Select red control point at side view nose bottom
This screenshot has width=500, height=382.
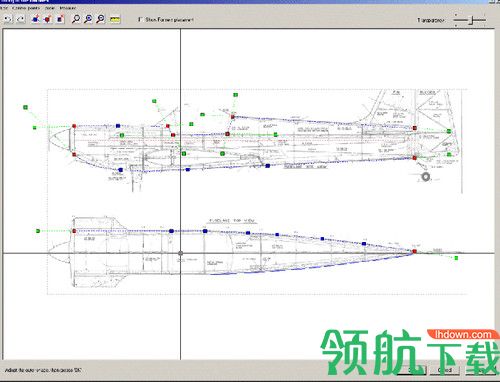(74, 154)
